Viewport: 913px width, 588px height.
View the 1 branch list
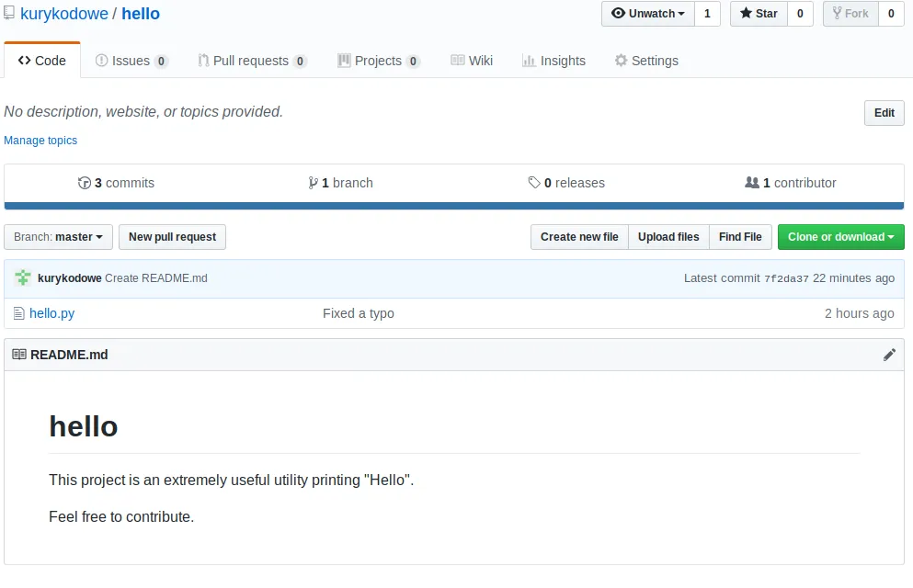[x=340, y=183]
